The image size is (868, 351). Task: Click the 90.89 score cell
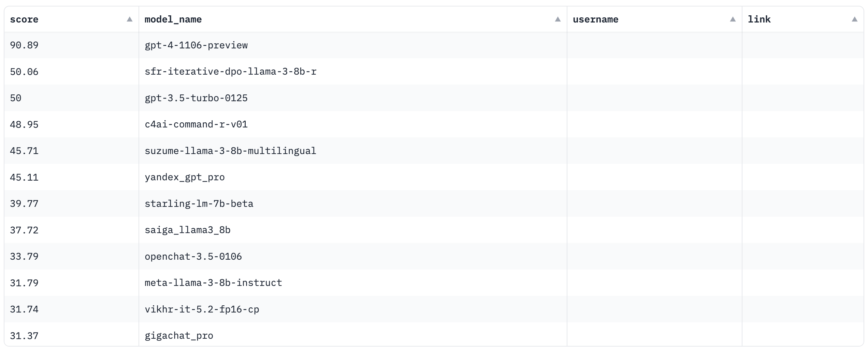click(x=24, y=45)
